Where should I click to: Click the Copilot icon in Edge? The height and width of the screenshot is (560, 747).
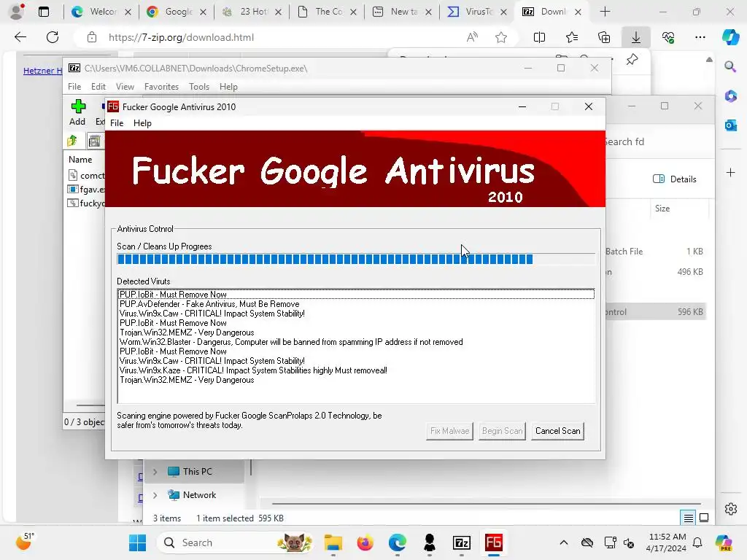[730, 37]
